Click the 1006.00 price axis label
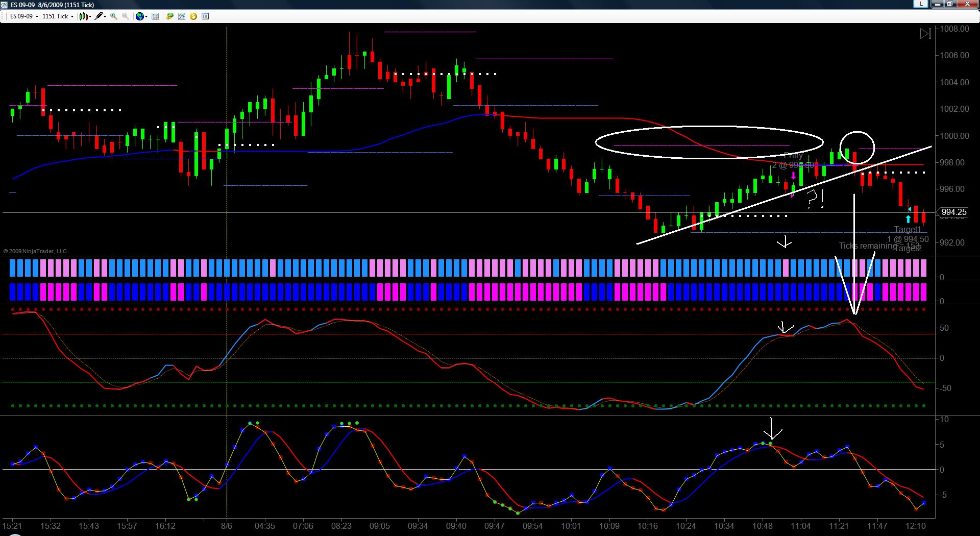This screenshot has height=536, width=980. point(954,55)
